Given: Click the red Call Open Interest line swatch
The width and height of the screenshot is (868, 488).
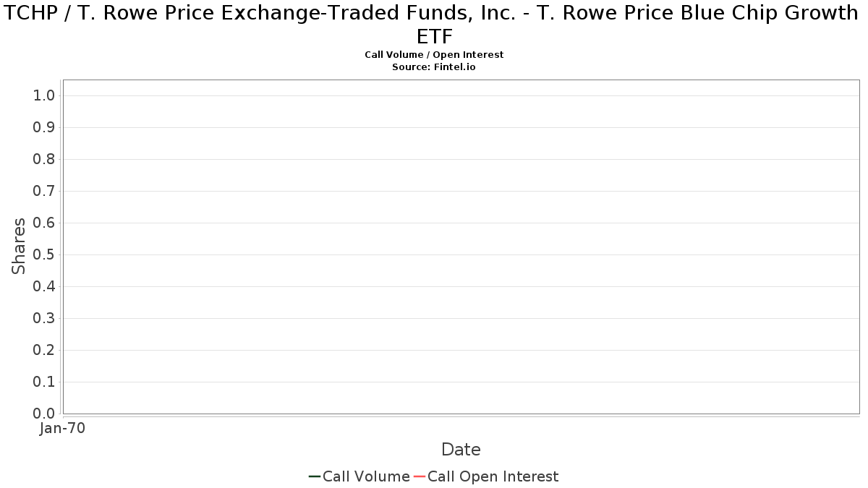Looking at the screenshot, I should [x=419, y=476].
